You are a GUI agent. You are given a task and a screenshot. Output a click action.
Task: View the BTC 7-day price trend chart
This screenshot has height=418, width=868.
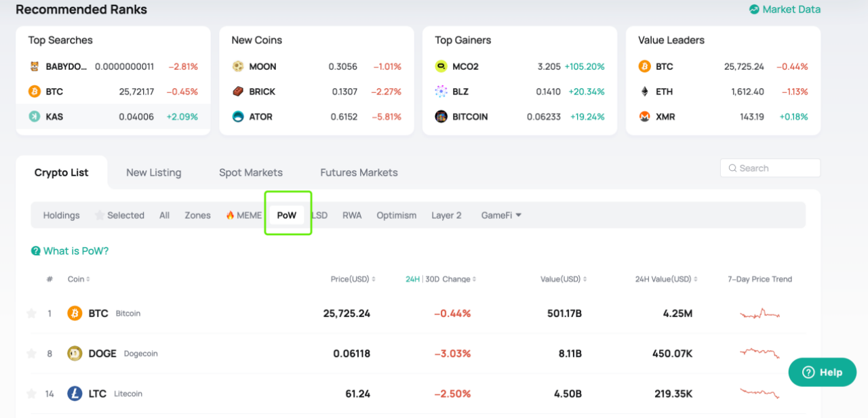(x=759, y=314)
